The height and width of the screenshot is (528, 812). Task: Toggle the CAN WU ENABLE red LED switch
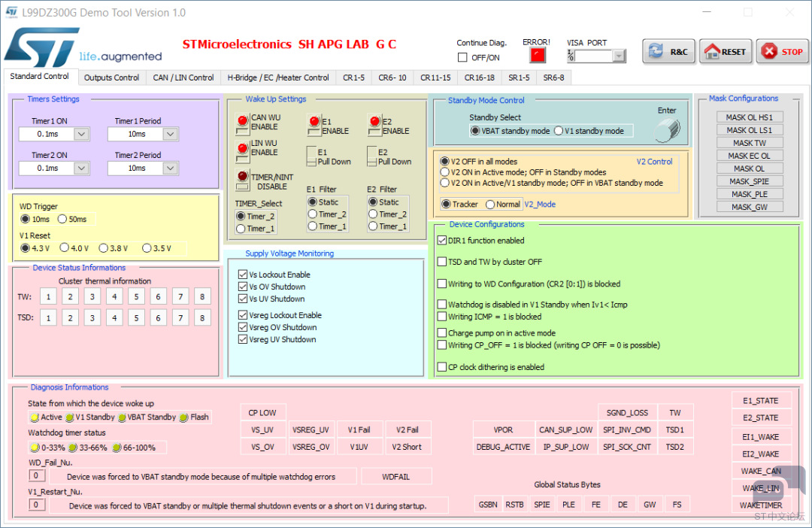coord(242,124)
